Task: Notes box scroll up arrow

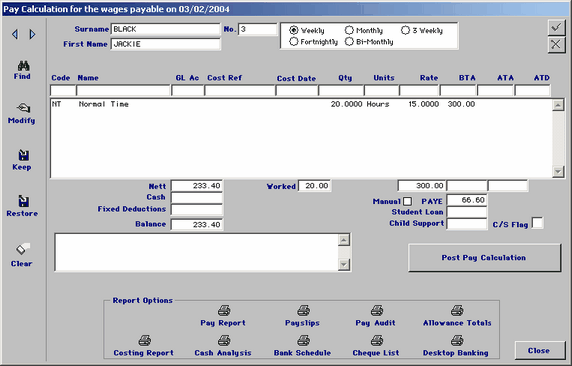Action: pyautogui.click(x=344, y=240)
